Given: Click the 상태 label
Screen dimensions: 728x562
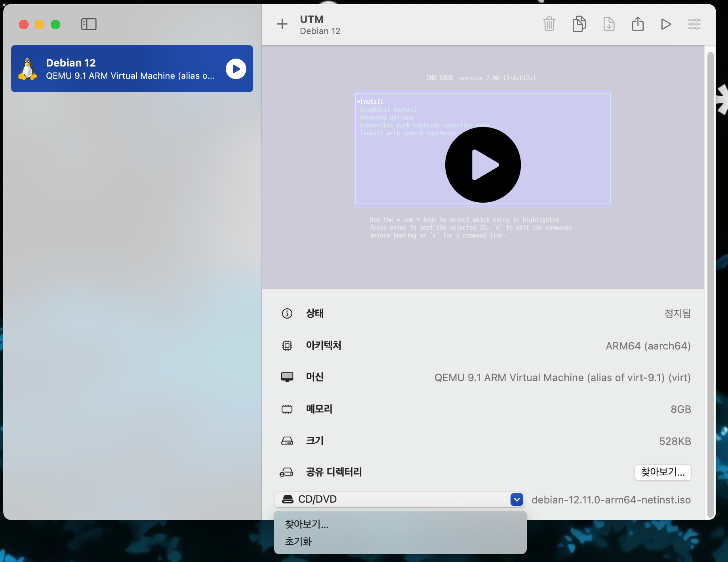Looking at the screenshot, I should 315,313.
